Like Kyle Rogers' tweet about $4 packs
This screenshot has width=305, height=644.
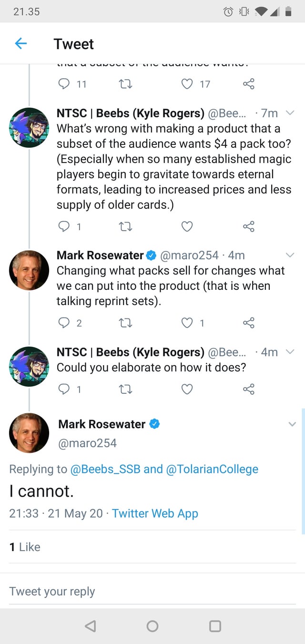[187, 226]
